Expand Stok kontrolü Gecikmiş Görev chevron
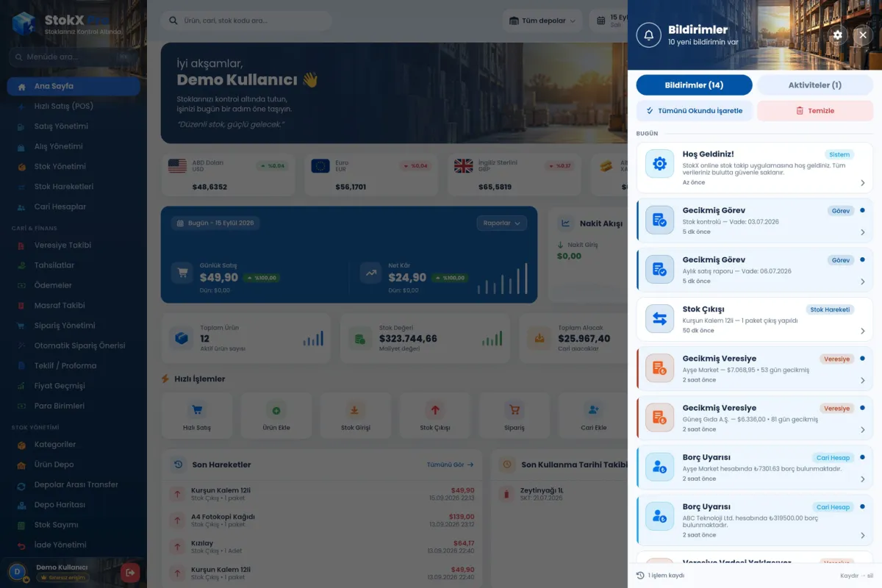This screenshot has height=588, width=882. coord(862,232)
